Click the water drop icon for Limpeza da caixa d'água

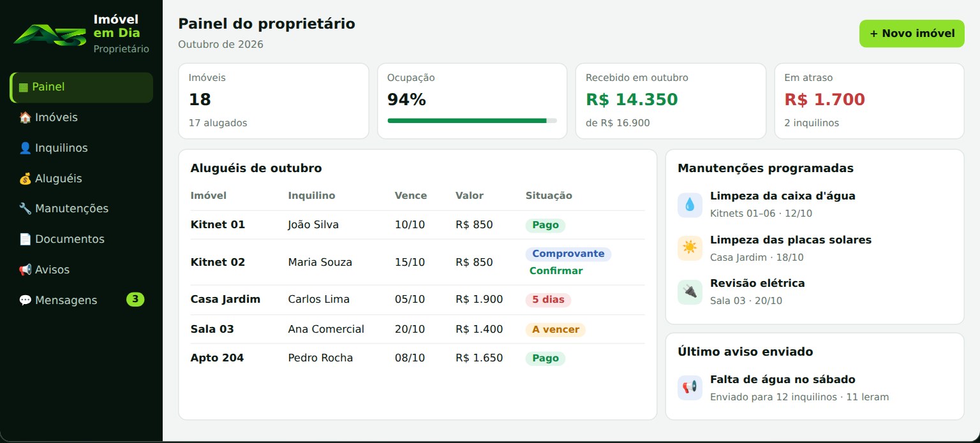[x=690, y=205]
